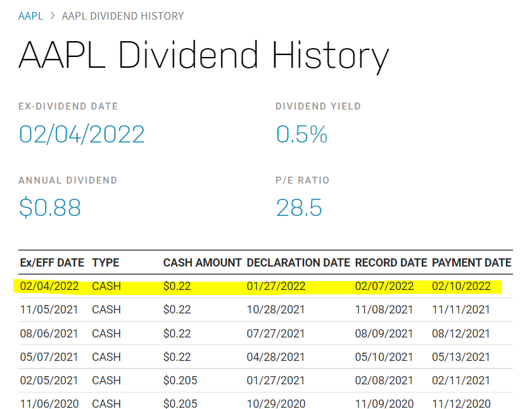
Task: Select $0.22 amount in the 02/04/2022 row
Action: pos(177,286)
